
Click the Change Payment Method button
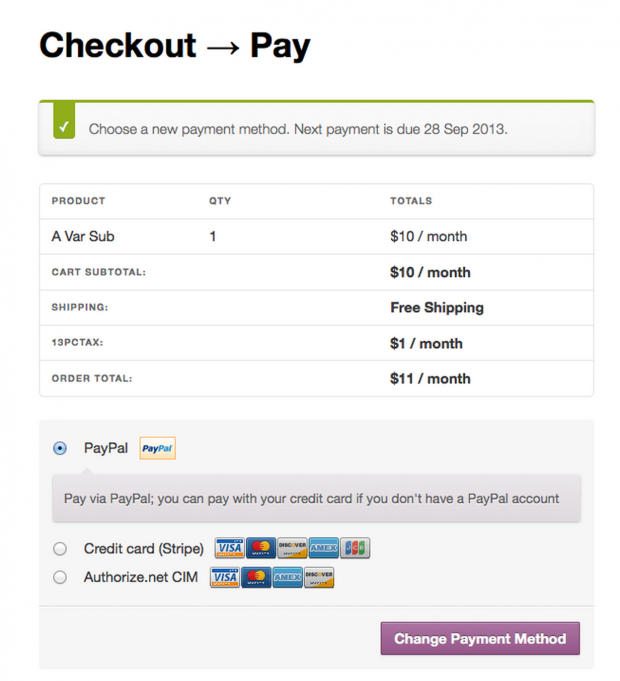pos(480,638)
